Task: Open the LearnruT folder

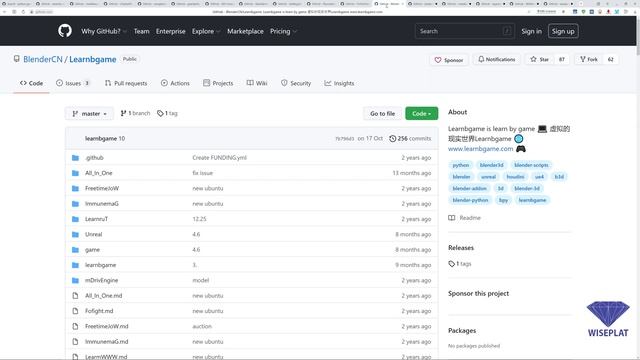Action: 96,219
